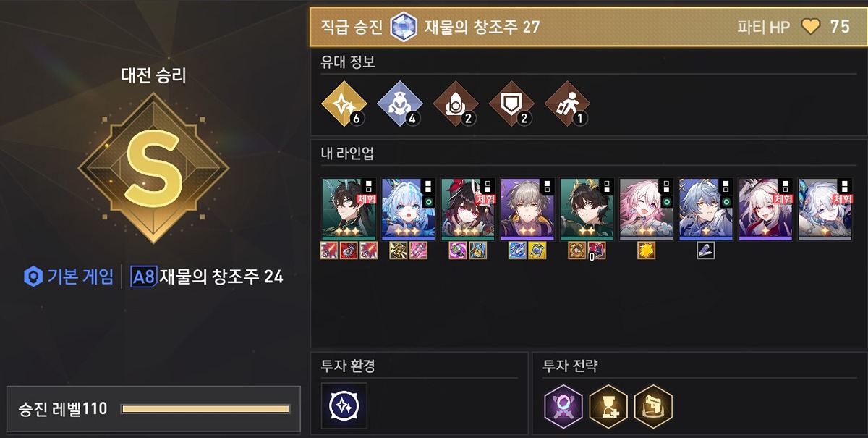Click the golden S rank badge
868x438 pixels.
tap(153, 169)
